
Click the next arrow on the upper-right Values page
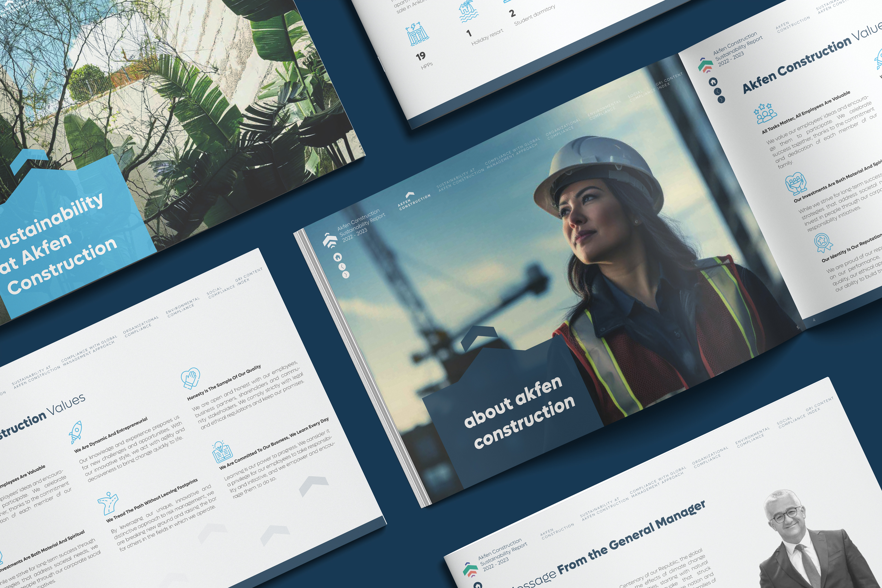[721, 99]
